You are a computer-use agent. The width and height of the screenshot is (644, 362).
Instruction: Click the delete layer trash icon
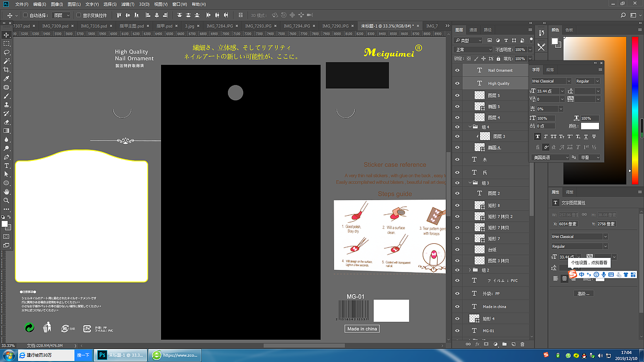pyautogui.click(x=522, y=344)
